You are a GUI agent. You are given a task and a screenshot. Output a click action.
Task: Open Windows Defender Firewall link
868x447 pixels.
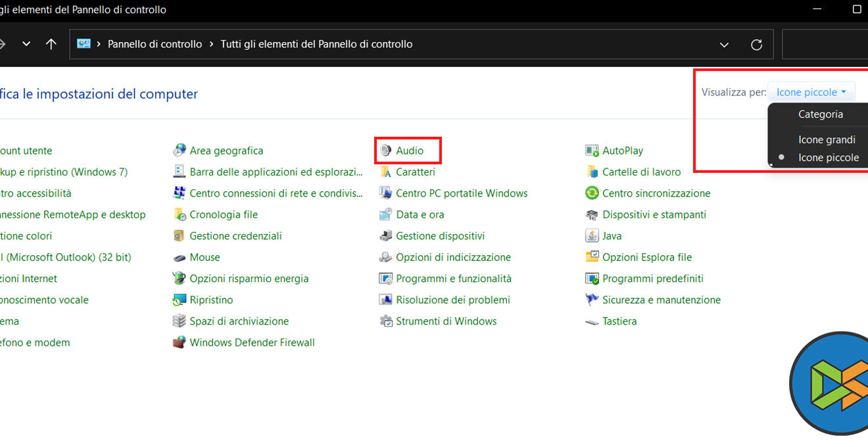[252, 342]
